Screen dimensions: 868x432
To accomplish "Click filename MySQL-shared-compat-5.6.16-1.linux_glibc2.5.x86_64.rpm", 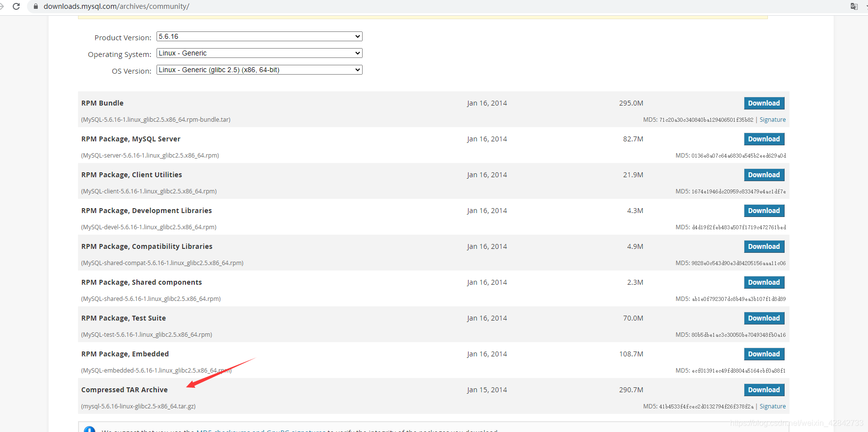I will 162,263.
